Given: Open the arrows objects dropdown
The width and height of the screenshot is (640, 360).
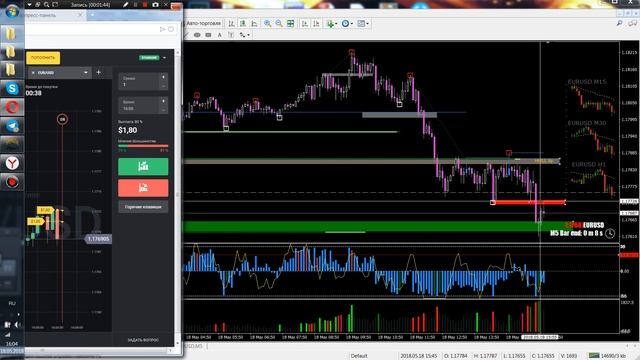Looking at the screenshot, I should [x=244, y=35].
